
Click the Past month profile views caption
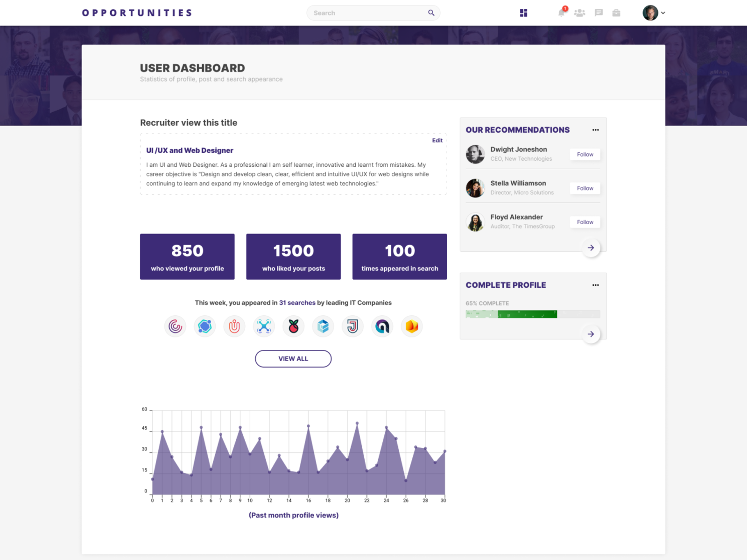point(294,515)
